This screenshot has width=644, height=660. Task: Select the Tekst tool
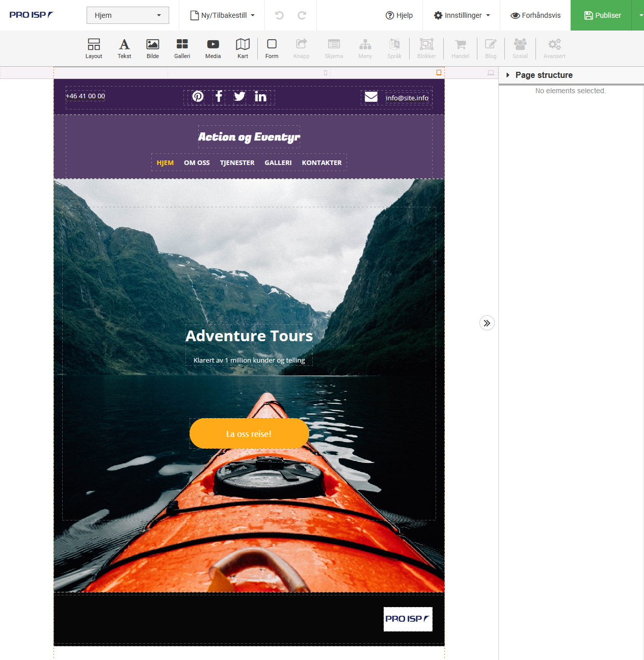coord(124,49)
